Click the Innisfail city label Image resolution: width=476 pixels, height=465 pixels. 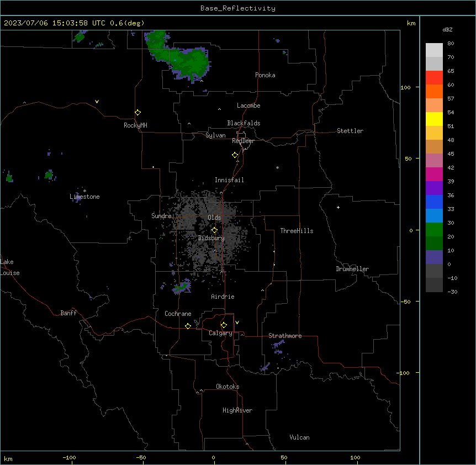coord(229,180)
